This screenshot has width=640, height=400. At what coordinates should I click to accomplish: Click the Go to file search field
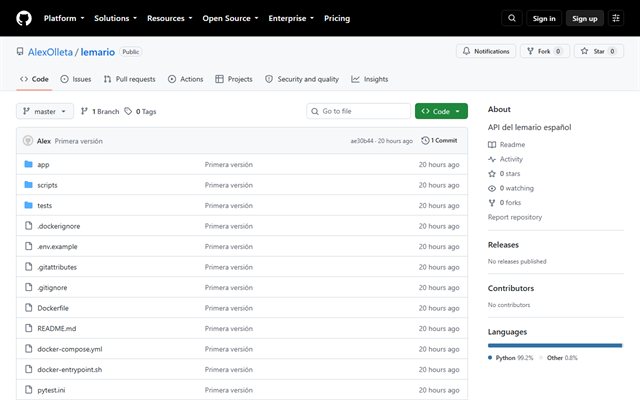coord(358,111)
